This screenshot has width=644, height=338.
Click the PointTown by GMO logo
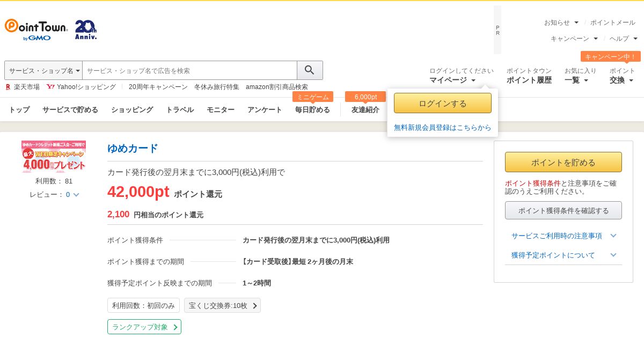[x=36, y=30]
